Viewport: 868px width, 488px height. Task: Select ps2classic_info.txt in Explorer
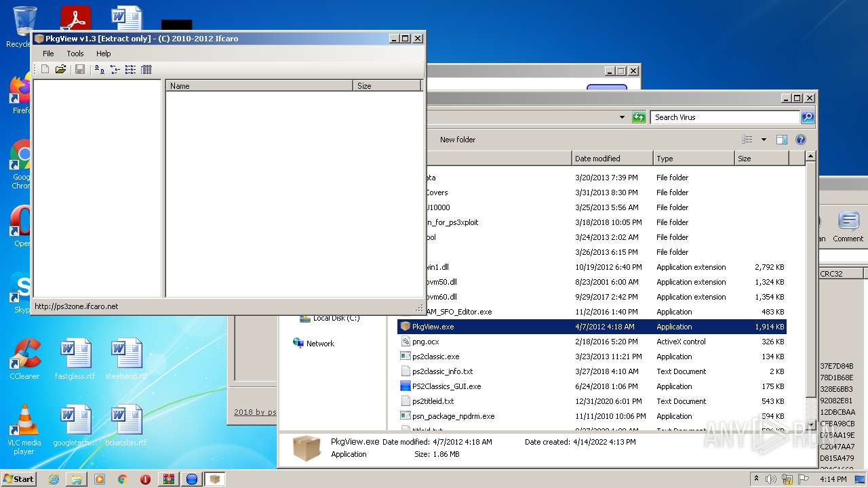click(x=591, y=371)
